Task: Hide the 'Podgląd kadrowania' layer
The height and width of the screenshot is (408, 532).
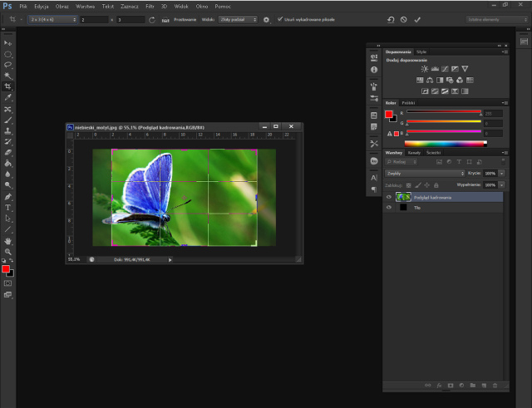Action: [x=389, y=197]
